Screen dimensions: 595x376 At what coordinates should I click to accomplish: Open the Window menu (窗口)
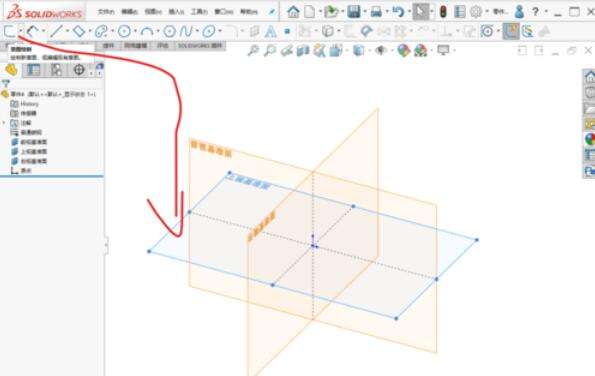click(224, 12)
